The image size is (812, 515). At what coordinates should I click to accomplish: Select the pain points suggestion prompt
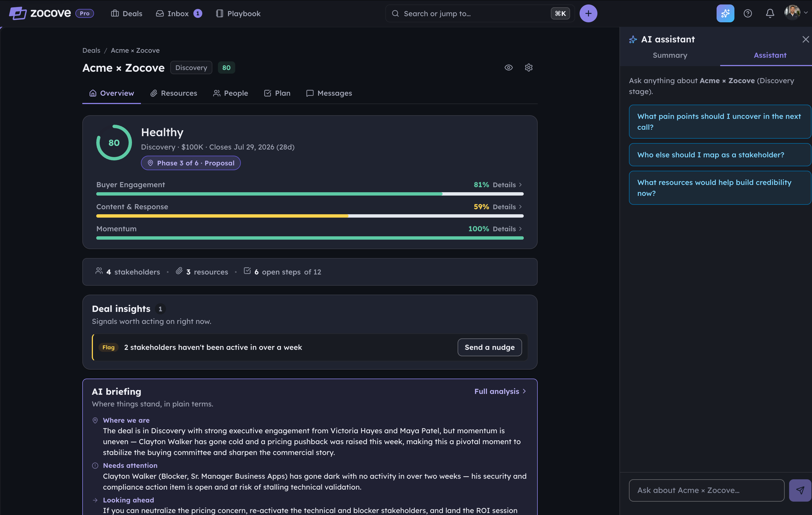point(720,122)
